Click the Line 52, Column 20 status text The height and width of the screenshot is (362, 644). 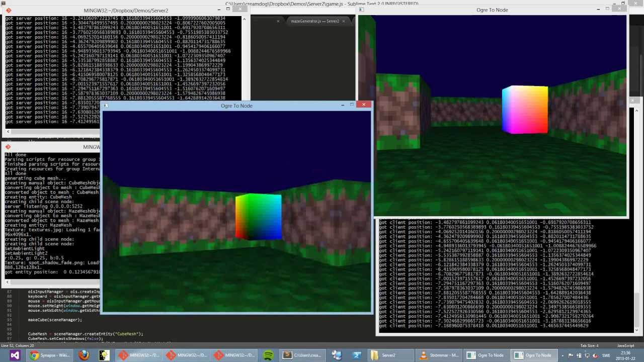[18, 345]
